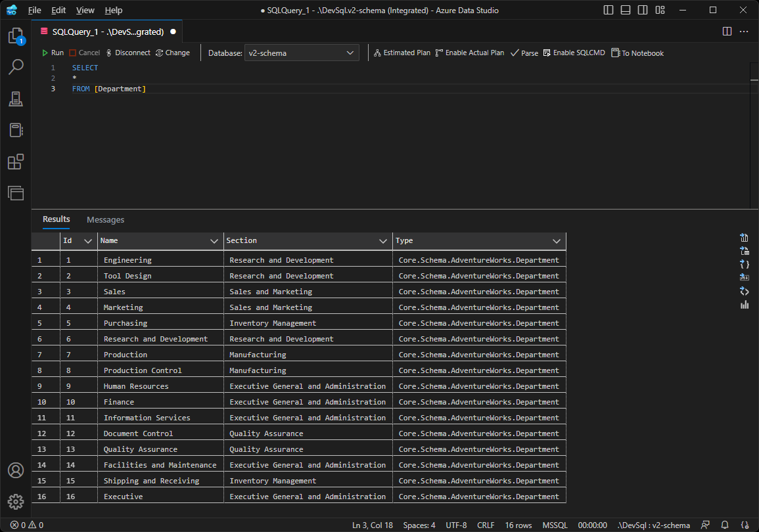This screenshot has width=759, height=532.
Task: Open the Accounts icon
Action: click(16, 470)
